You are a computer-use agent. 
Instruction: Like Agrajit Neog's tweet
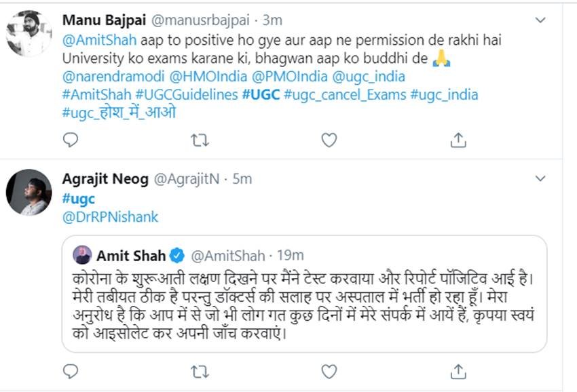coord(329,371)
